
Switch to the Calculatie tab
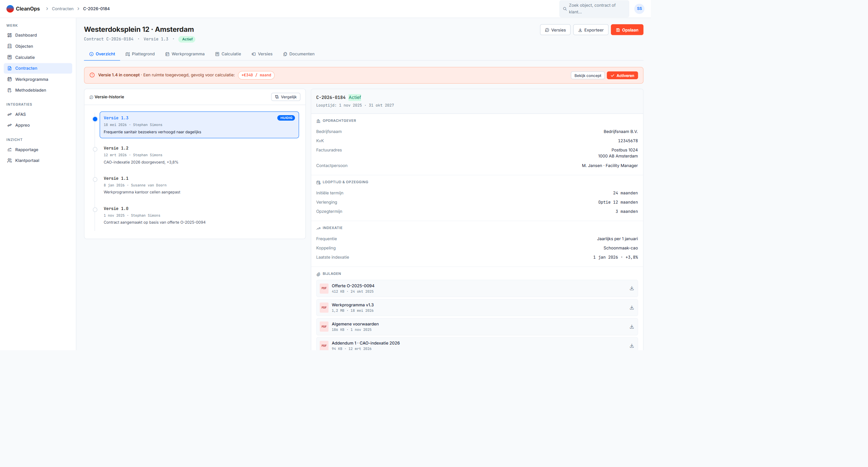point(228,54)
